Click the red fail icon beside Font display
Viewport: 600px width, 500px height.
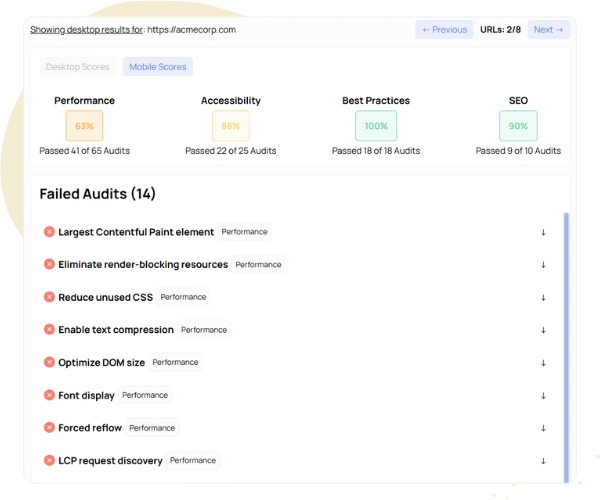[49, 395]
